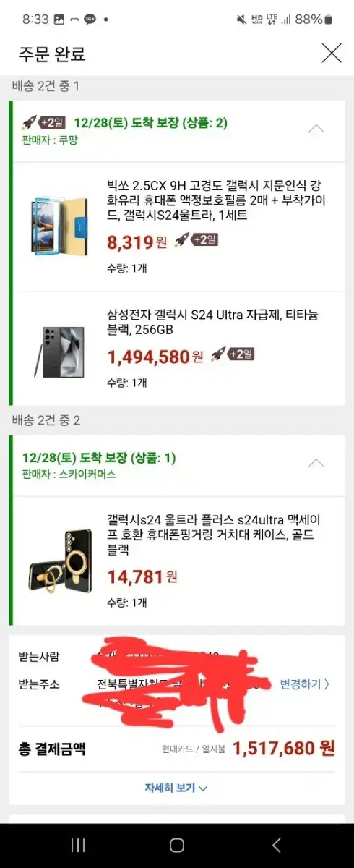Screen dimensions: 354x868
Task: Tap the battery 88% status icon
Action: click(329, 20)
